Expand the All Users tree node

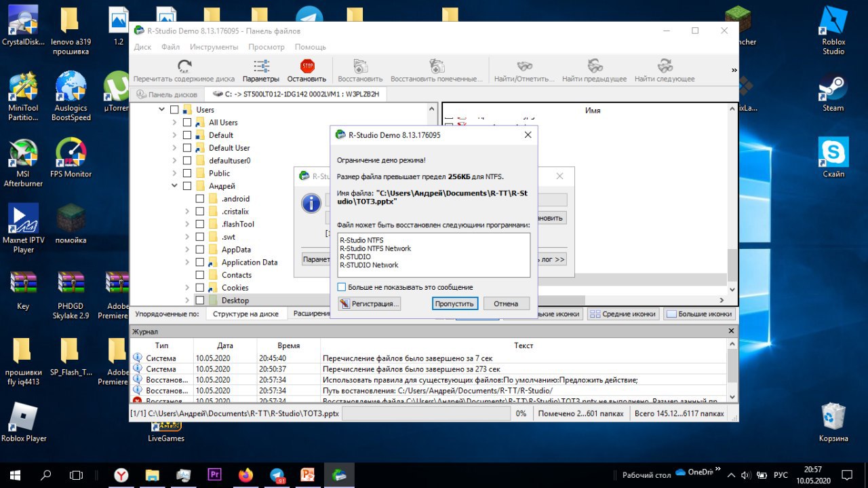174,122
